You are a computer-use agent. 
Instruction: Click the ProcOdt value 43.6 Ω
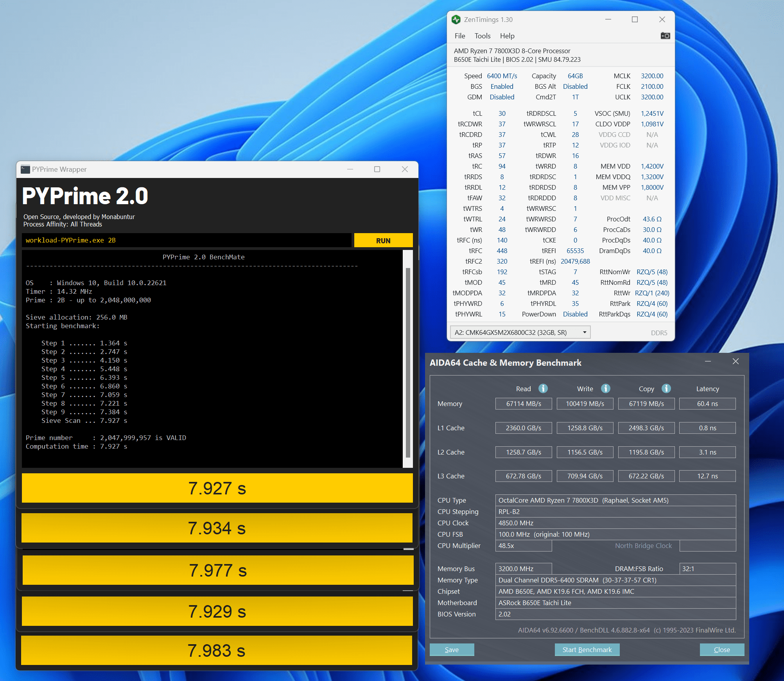tap(652, 219)
